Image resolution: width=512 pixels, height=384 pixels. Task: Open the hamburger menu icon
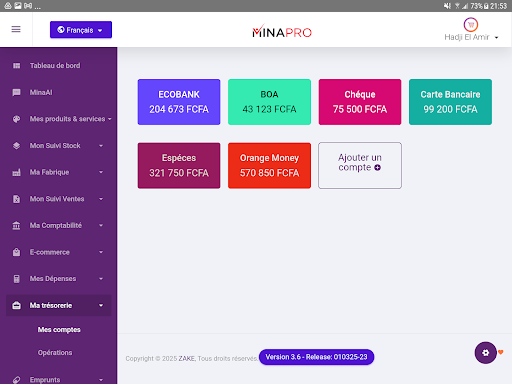coord(16,29)
